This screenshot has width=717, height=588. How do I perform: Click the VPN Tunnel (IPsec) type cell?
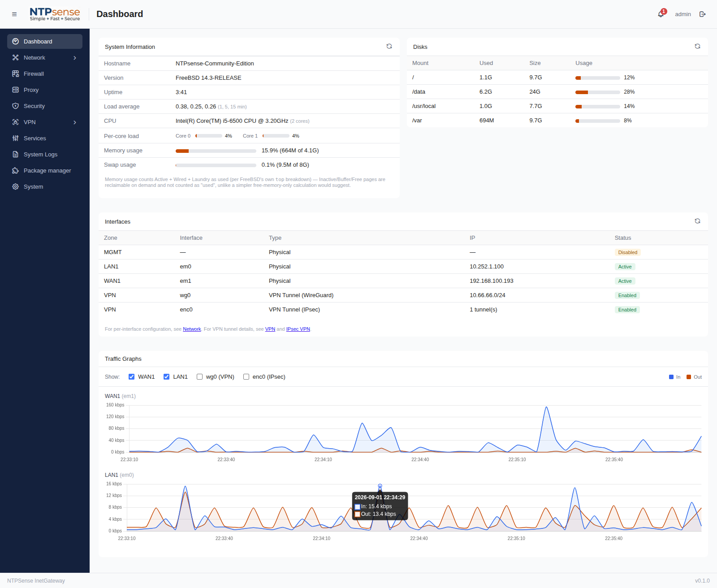(x=294, y=310)
